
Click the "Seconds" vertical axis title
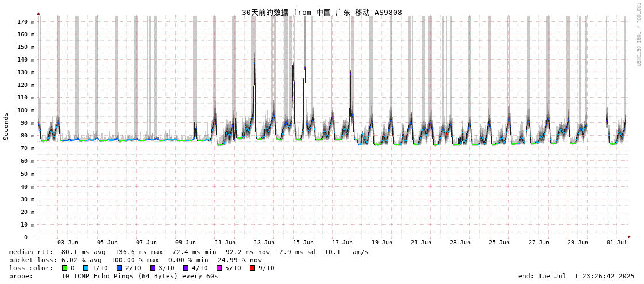coord(6,126)
